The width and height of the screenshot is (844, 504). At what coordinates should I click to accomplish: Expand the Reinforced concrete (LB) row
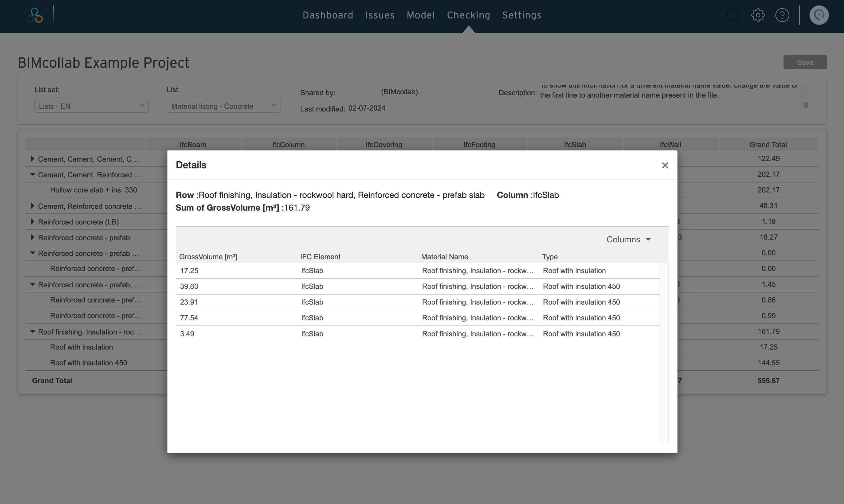coord(32,222)
